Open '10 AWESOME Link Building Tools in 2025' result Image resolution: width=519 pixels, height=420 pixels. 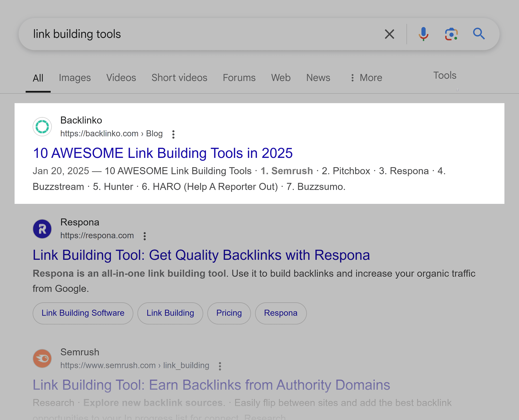coord(163,153)
